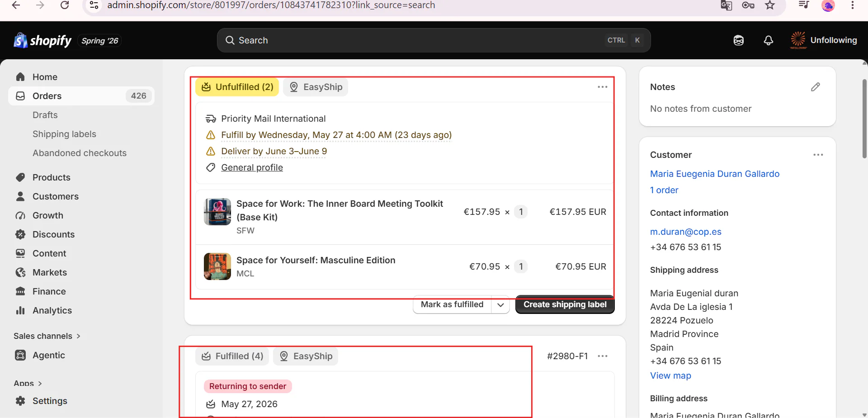868x418 pixels.
Task: Click the EasyShip location badge on the fulfilled card
Action: (x=306, y=356)
